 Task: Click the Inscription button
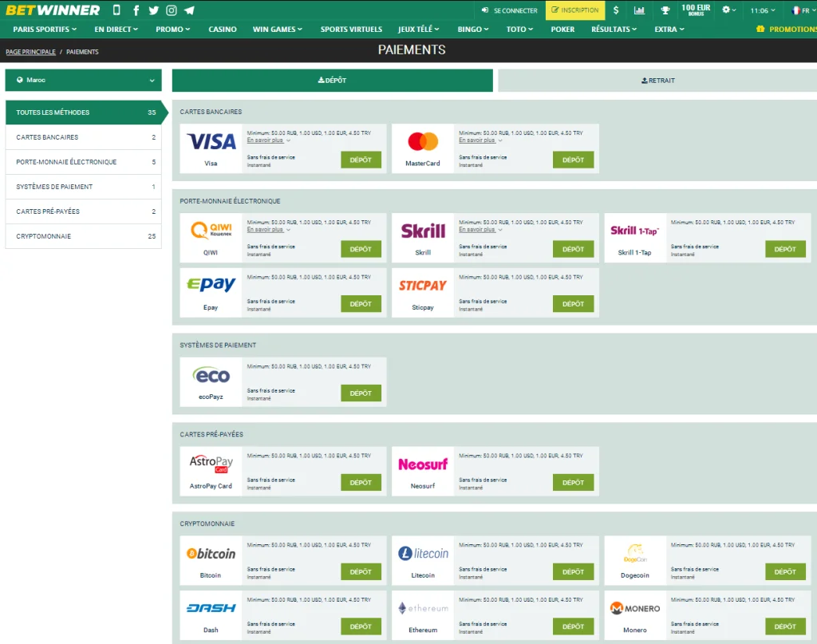pyautogui.click(x=575, y=10)
